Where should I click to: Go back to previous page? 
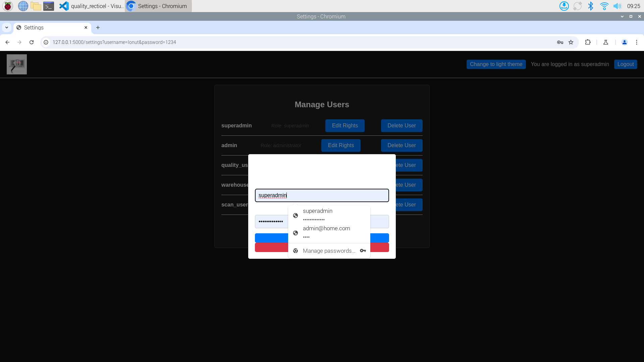click(7, 42)
